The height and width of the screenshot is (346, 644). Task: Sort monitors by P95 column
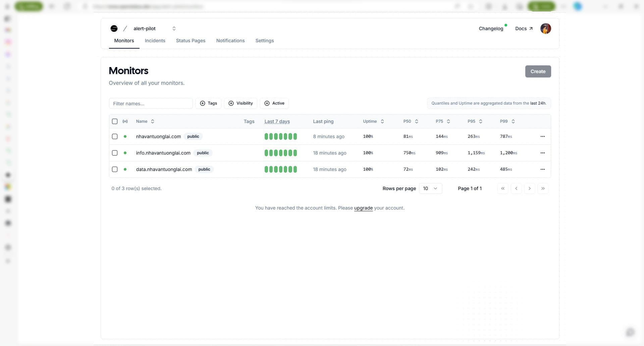(475, 121)
